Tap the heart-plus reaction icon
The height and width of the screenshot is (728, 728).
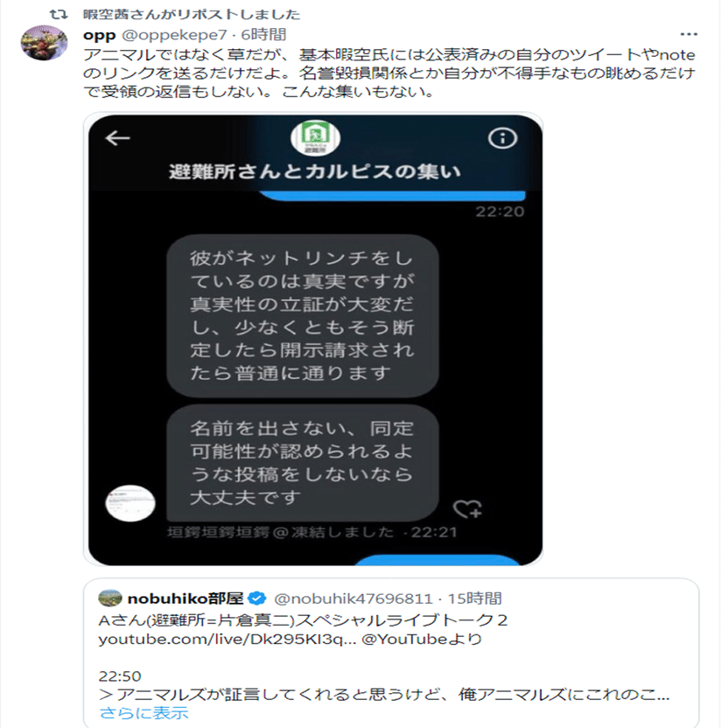coord(467,509)
